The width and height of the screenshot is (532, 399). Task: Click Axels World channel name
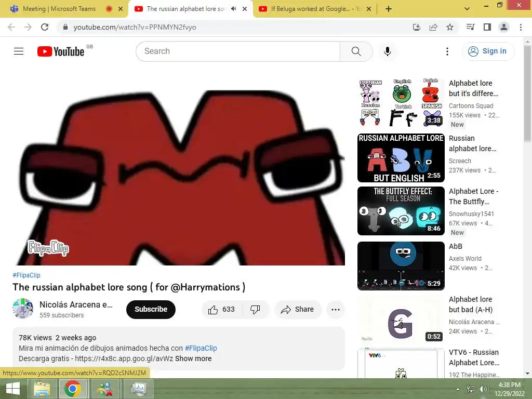tap(465, 259)
